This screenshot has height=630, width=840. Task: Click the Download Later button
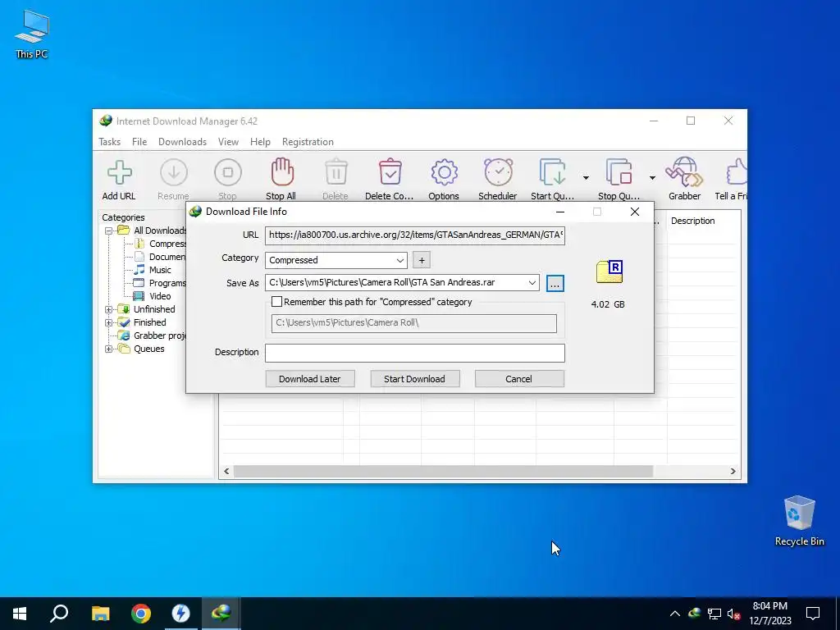pyautogui.click(x=309, y=379)
